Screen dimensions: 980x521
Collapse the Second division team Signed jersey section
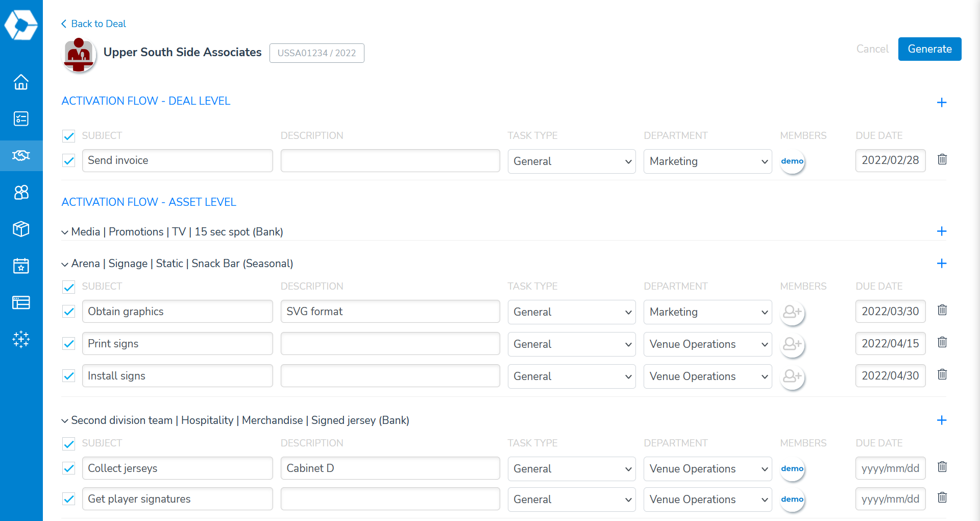pyautogui.click(x=65, y=421)
